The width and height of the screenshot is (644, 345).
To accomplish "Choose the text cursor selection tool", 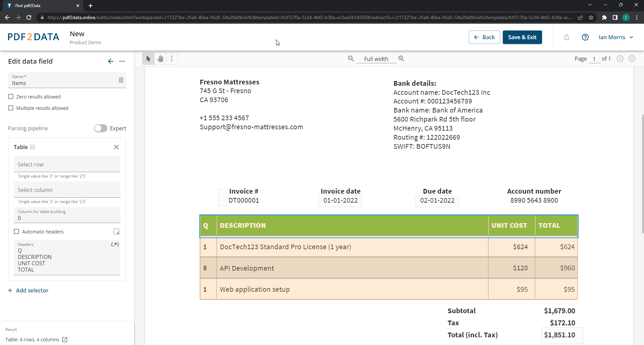I will [x=172, y=59].
